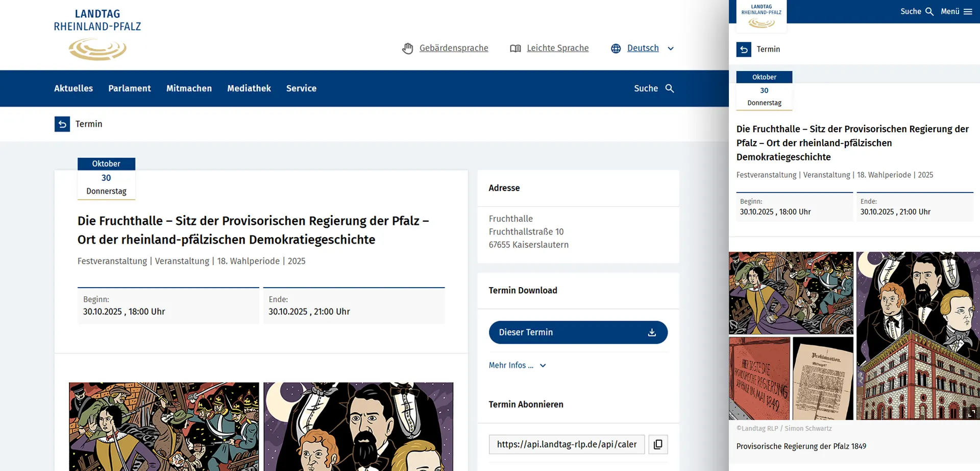Copy the calendar subscription URL

point(658,444)
